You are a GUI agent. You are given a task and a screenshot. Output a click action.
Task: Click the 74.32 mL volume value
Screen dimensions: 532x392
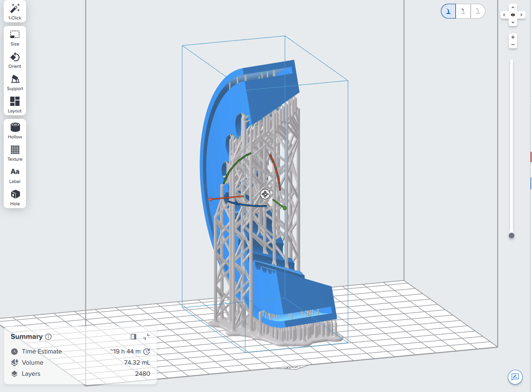coord(137,363)
